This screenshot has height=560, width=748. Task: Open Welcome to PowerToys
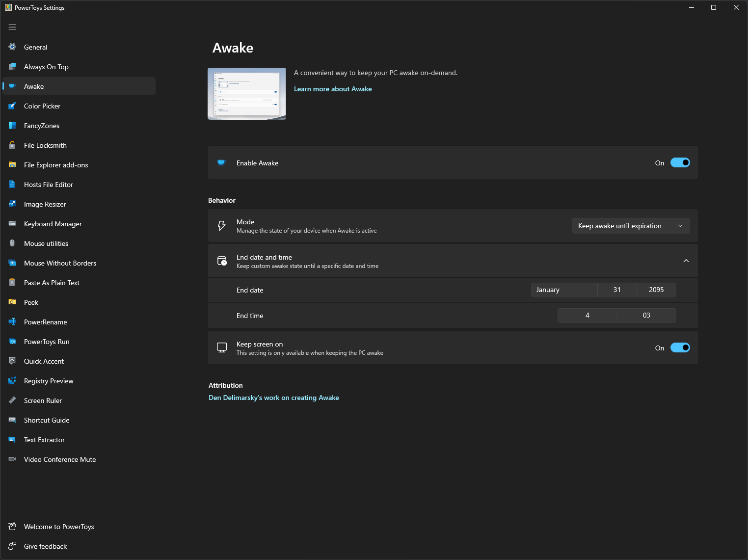(x=79, y=527)
